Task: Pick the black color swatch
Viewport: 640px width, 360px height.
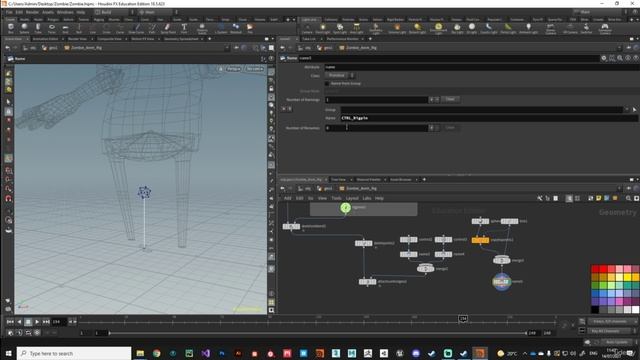Action: [x=595, y=310]
